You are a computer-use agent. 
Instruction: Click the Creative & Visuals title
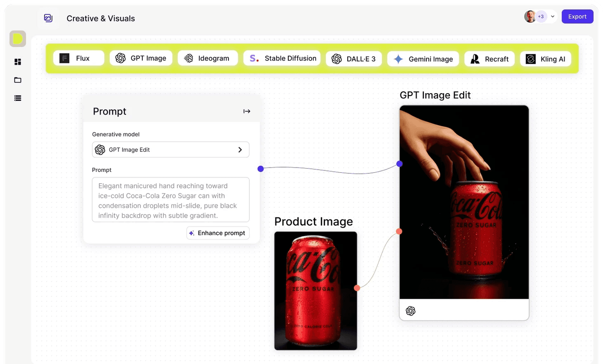click(101, 18)
